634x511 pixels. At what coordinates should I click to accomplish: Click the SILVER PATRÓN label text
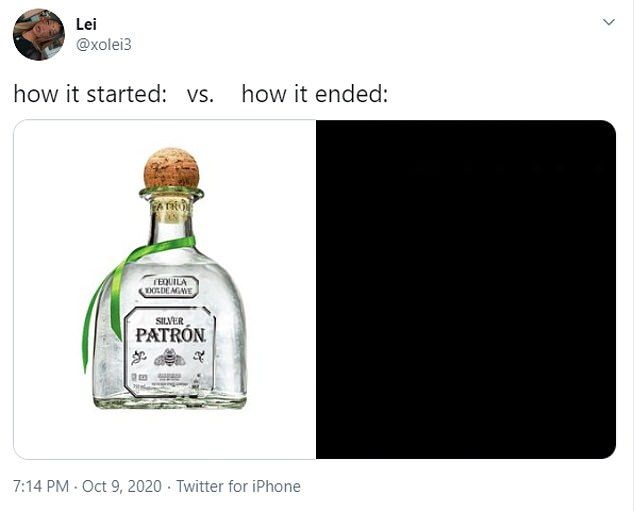click(170, 330)
